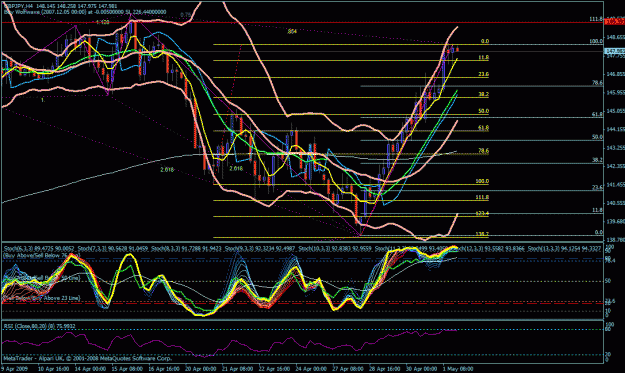Viewport: 625px width, 373px height.
Task: Click the 50 level on Stochastic scale
Action: (x=608, y=281)
